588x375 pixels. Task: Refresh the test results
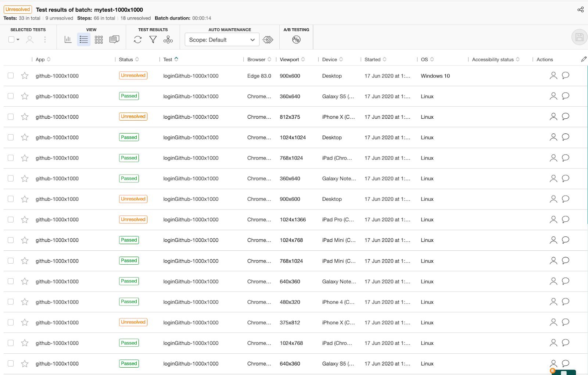138,40
